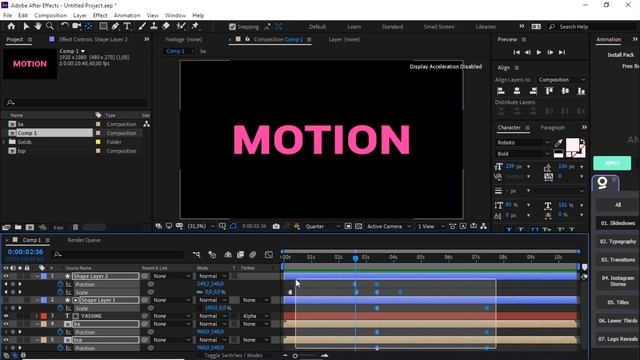640x360 pixels.
Task: Open the 1 View layout dropdown
Action: (x=431, y=226)
